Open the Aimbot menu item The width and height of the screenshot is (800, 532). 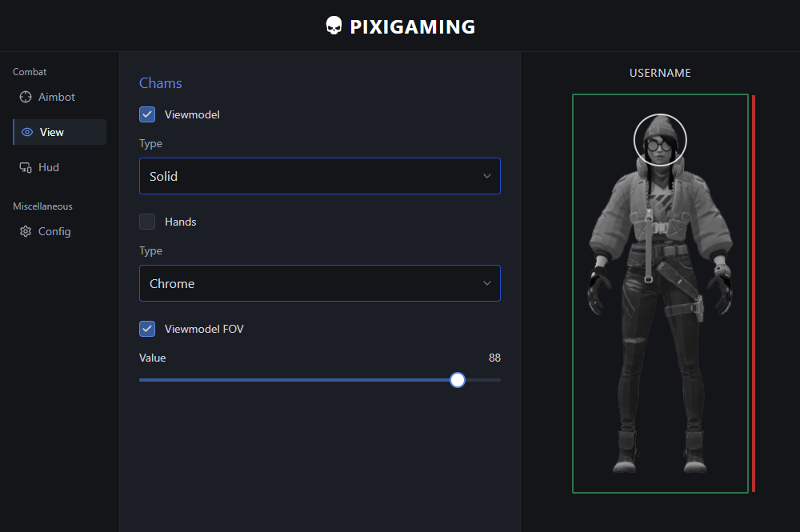point(59,97)
